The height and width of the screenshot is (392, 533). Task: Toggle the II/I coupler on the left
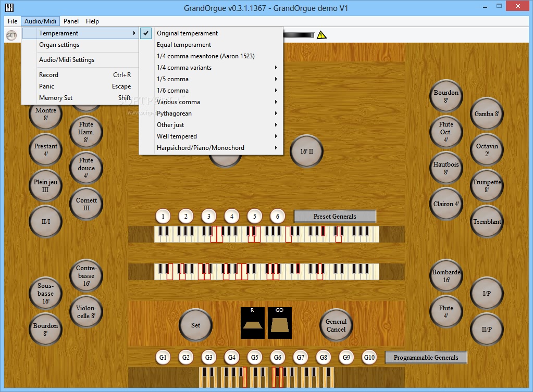pos(45,221)
